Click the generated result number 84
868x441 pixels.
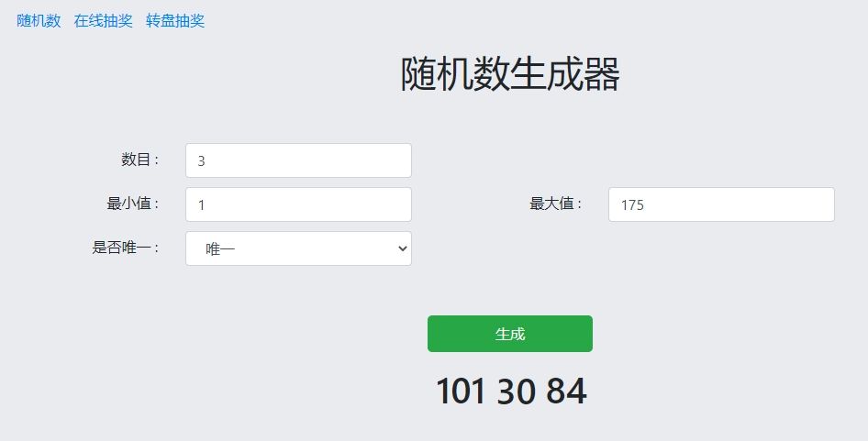coord(566,391)
